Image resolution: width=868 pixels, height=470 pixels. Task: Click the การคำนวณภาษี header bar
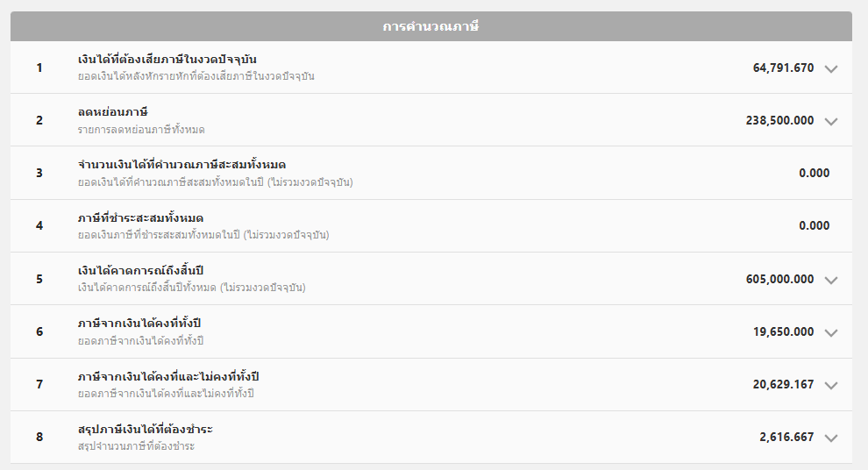(x=430, y=26)
